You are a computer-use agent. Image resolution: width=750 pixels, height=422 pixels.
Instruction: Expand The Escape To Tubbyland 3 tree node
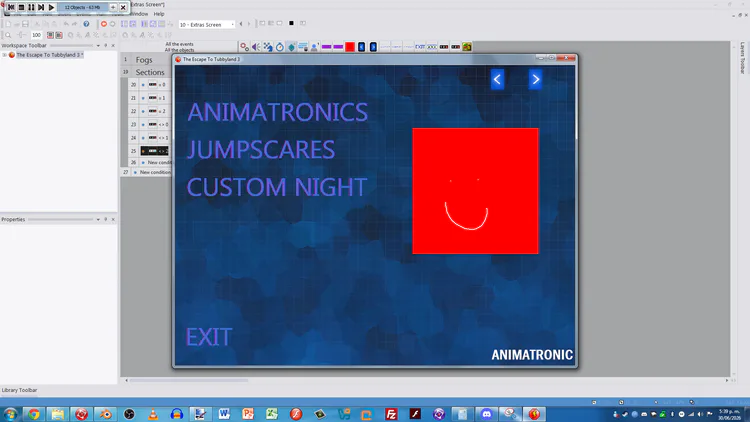pyautogui.click(x=4, y=55)
